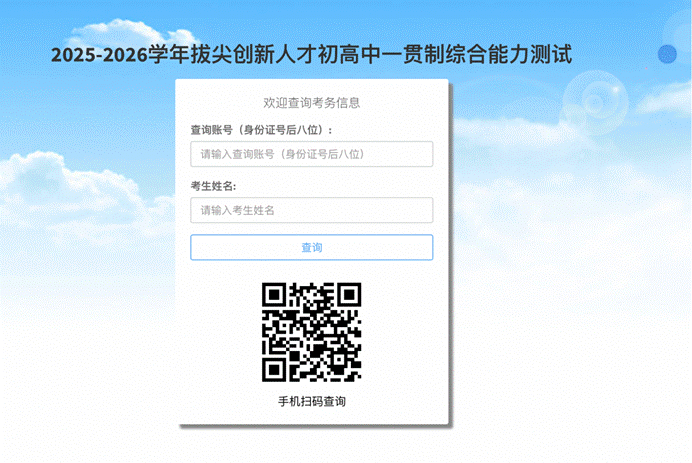
Task: Click the 查询 button
Action: (312, 247)
